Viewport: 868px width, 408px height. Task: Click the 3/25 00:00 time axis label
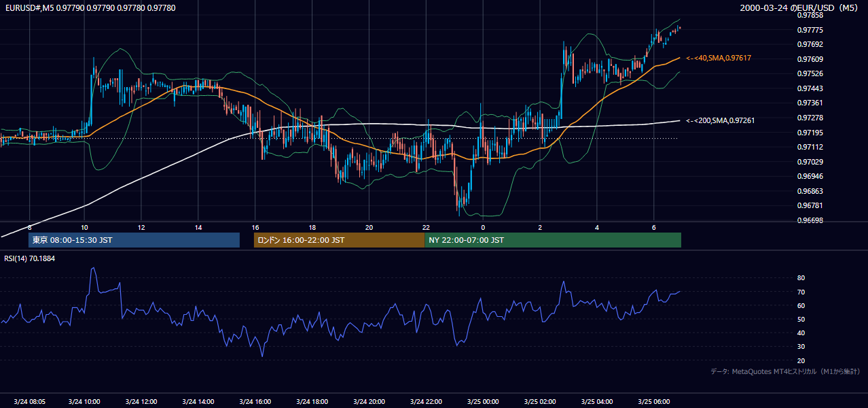[x=483, y=401]
